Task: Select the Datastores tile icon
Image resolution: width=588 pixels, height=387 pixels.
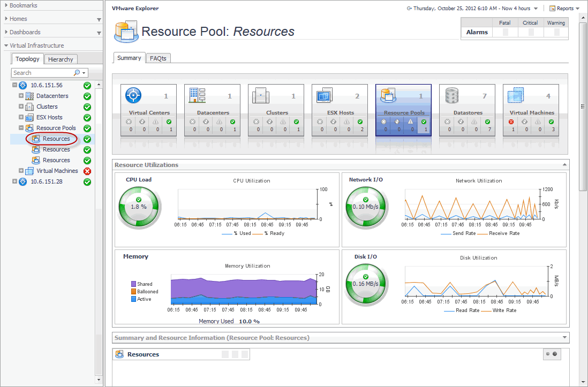Action: click(452, 95)
